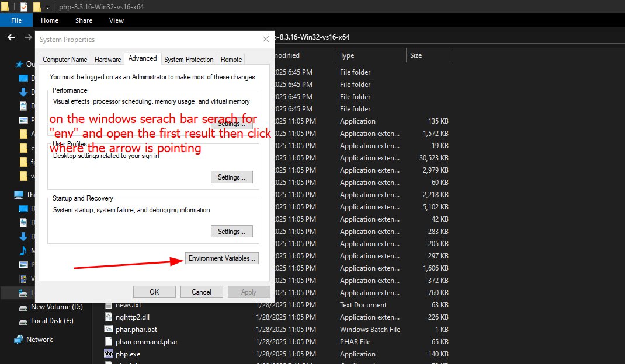Image resolution: width=625 pixels, height=364 pixels.
Task: Click the nghttp2.dll file icon
Action: click(109, 317)
